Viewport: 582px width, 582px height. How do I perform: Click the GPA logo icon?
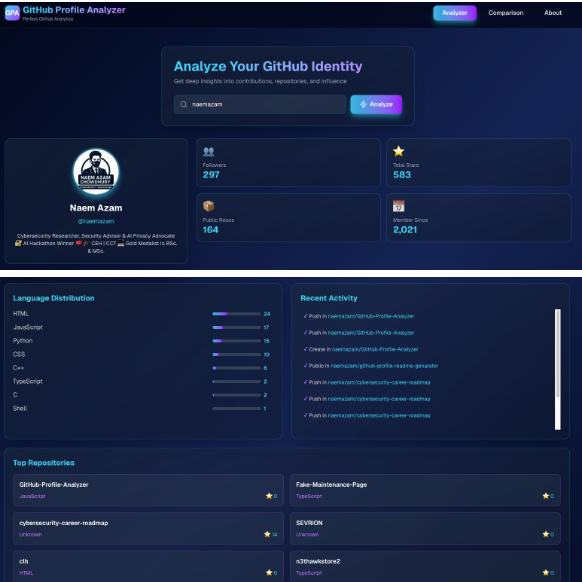[x=12, y=13]
